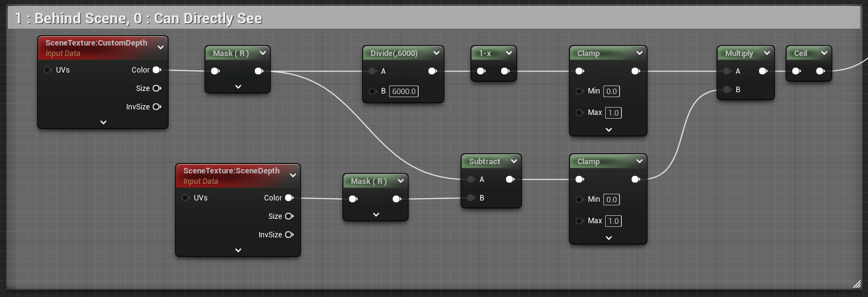
Task: Click the Color output pin on SceneTexture:SceneDepth
Action: tap(289, 198)
